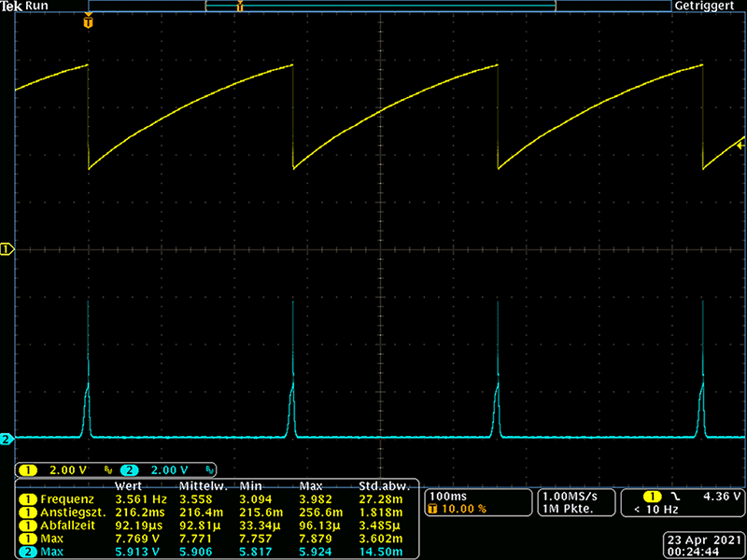Click the Getriggert trigger status label
The image size is (747, 560).
tap(708, 6)
